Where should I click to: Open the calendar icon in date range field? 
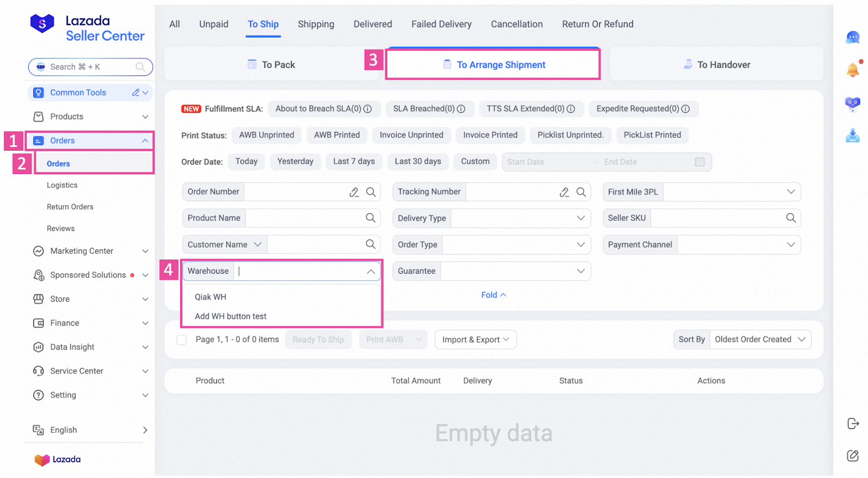(x=699, y=162)
